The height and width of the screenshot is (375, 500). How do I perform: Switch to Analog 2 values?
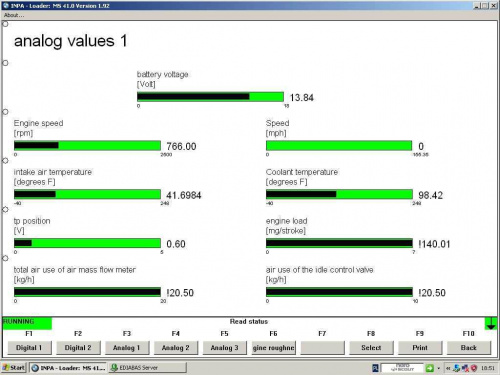pyautogui.click(x=176, y=348)
